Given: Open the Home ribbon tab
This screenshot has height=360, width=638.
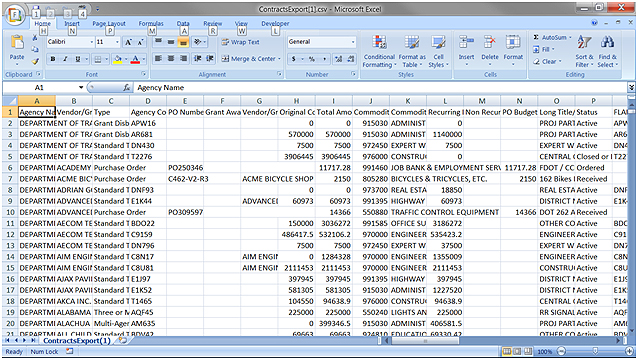Looking at the screenshot, I should tap(42, 24).
